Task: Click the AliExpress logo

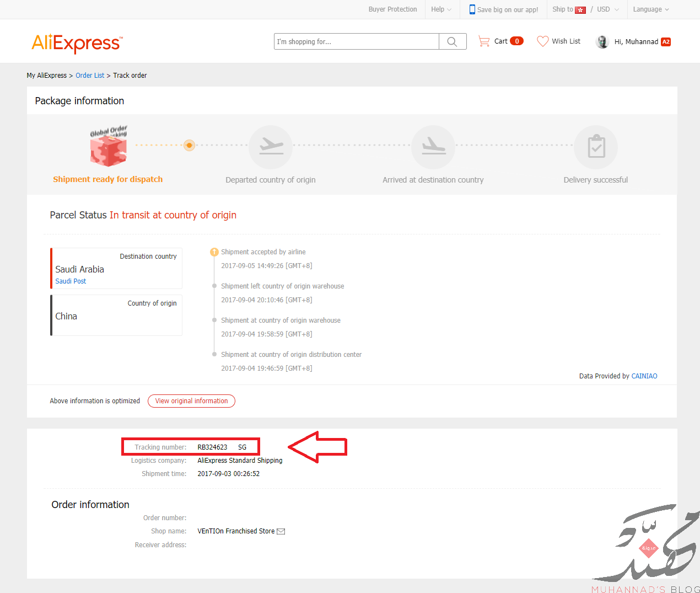Action: pos(77,42)
